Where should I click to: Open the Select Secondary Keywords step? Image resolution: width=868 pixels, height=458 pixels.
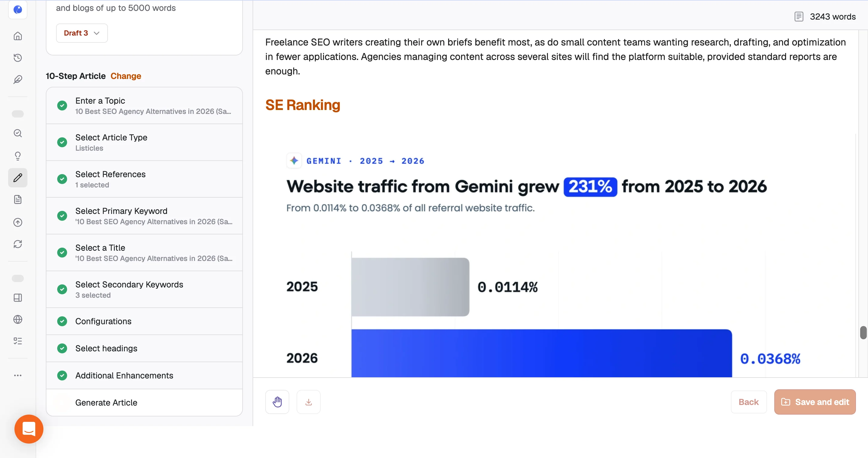(144, 289)
